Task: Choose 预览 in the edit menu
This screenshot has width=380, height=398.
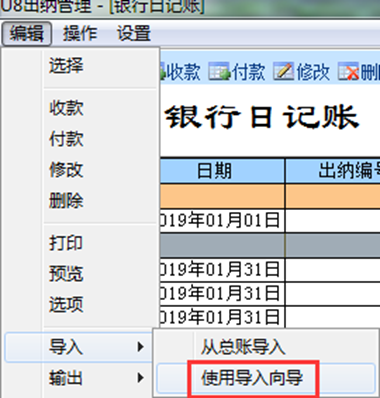Action: point(66,273)
